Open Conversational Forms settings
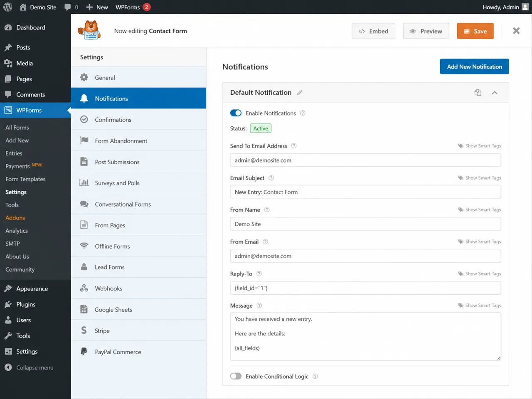Image resolution: width=532 pixels, height=399 pixels. 138,204
